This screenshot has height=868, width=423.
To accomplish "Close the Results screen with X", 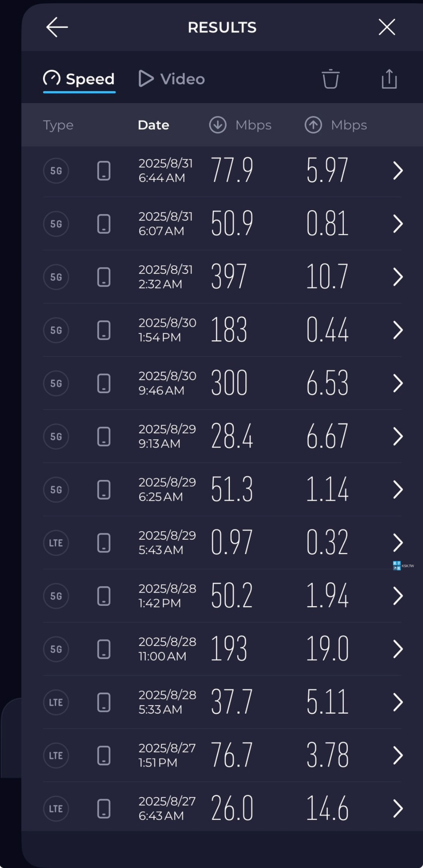I will [387, 27].
